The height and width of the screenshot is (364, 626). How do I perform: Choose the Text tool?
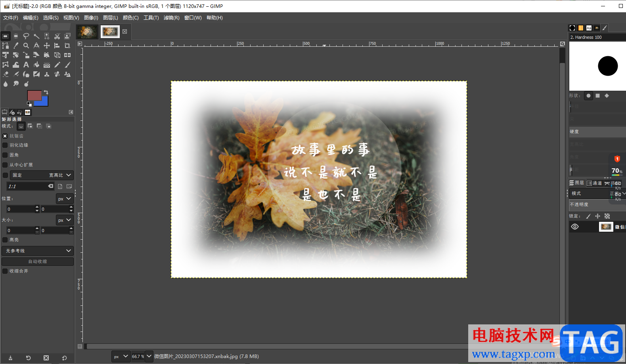click(26, 65)
